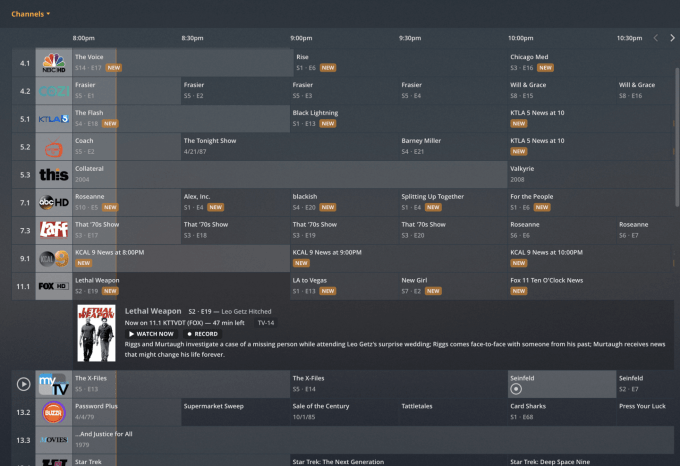
Task: Open the Lethal Weapon poster thumbnail
Action: coord(96,333)
